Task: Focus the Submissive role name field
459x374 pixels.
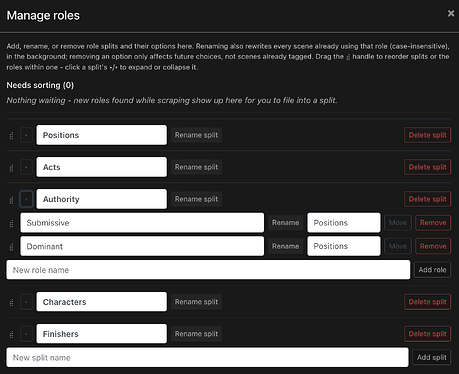Action: click(x=142, y=223)
